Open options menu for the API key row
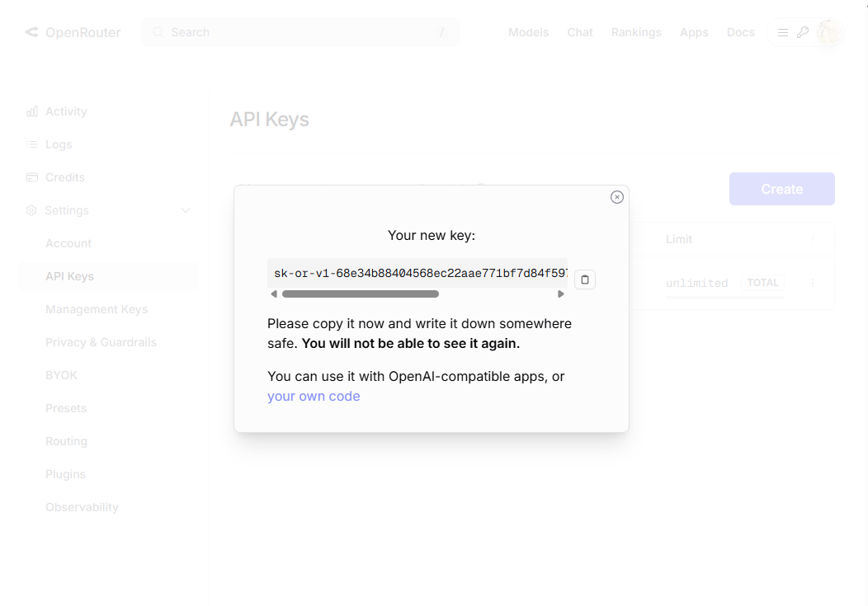 point(813,283)
